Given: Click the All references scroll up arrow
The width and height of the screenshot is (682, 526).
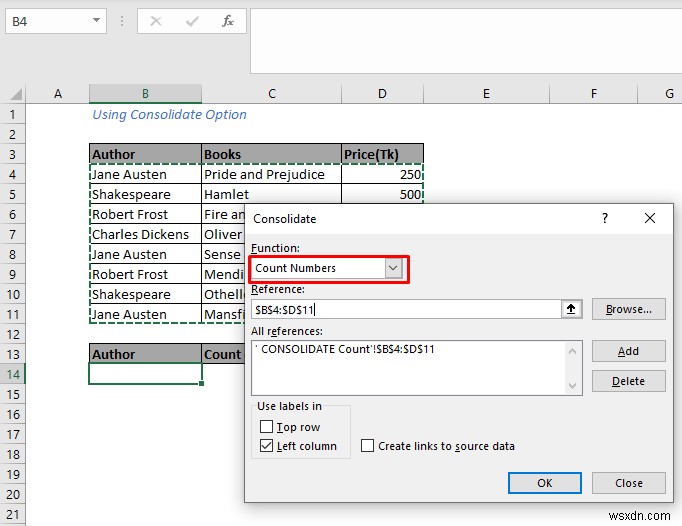Looking at the screenshot, I should pos(572,351).
